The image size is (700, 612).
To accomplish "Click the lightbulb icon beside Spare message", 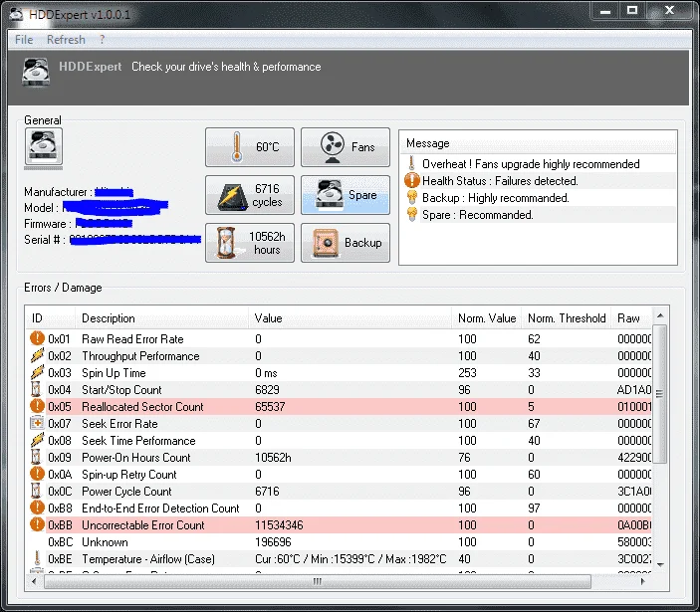I will point(412,215).
